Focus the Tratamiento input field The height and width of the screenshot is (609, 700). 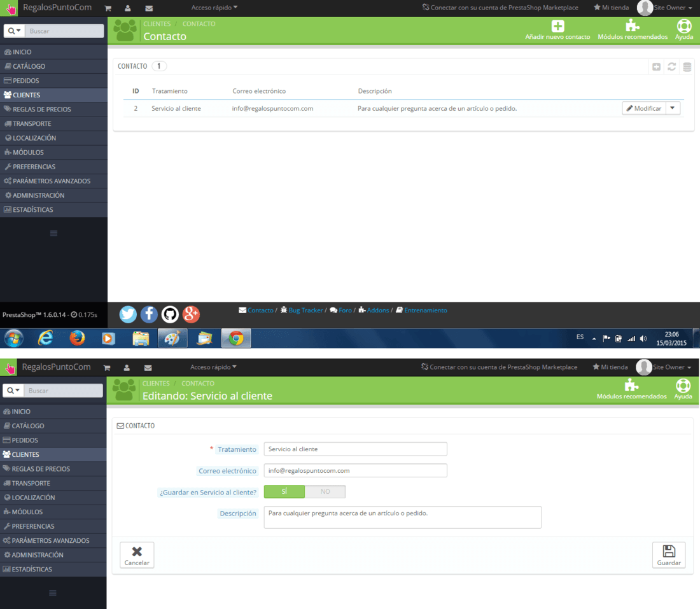click(x=355, y=449)
